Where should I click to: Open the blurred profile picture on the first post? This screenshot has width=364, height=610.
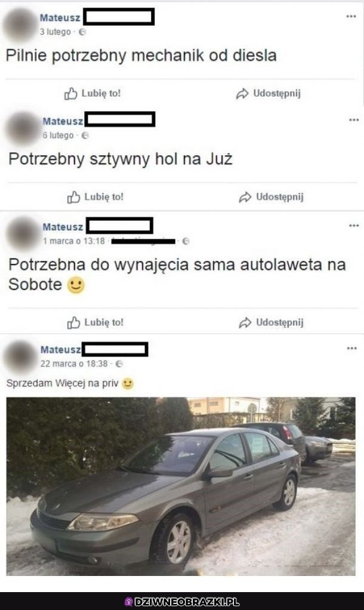pos(20,24)
